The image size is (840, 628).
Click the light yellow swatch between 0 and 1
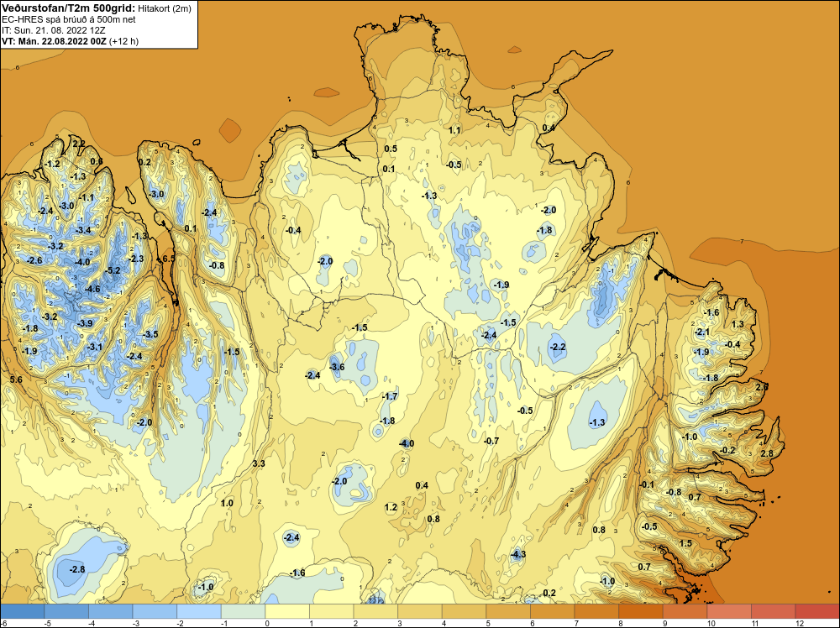(287, 611)
